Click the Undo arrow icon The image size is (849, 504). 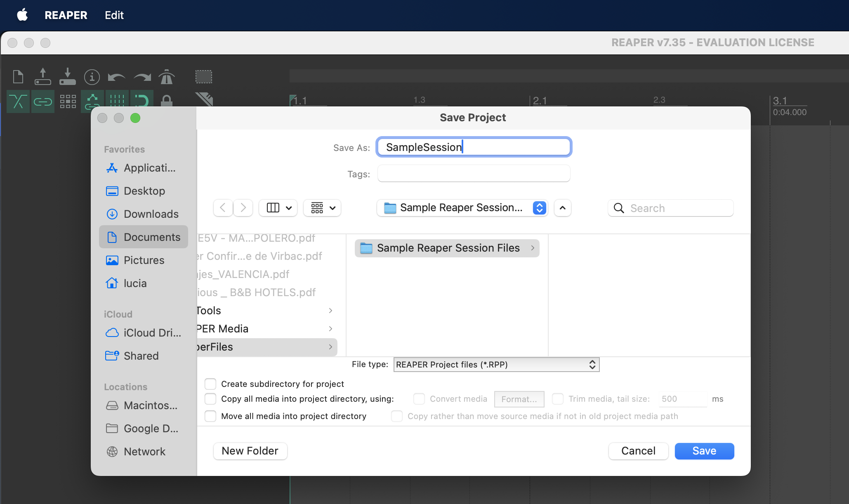116,77
